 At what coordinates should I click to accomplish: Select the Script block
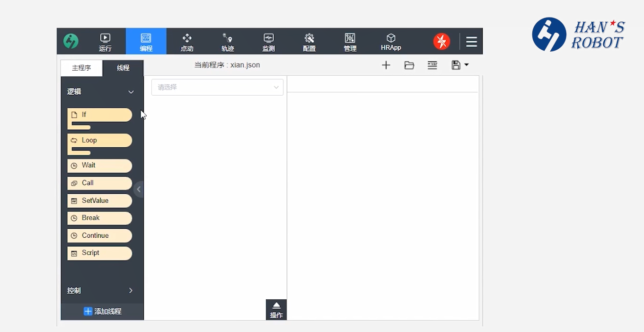pyautogui.click(x=99, y=253)
